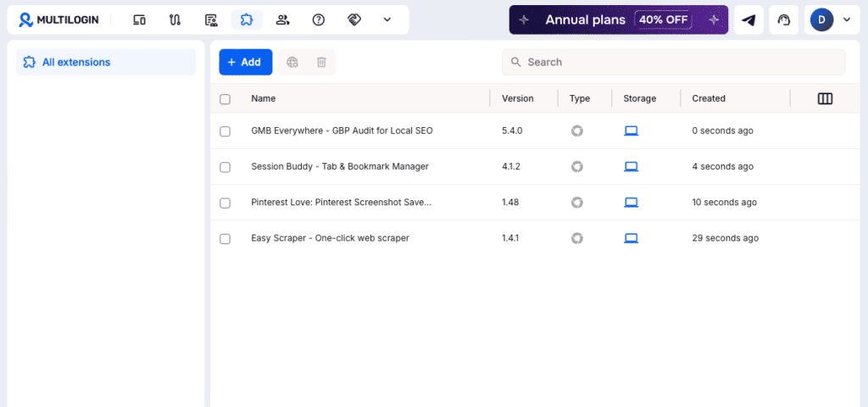Click the D user avatar
This screenshot has width=868, height=407.
point(821,20)
